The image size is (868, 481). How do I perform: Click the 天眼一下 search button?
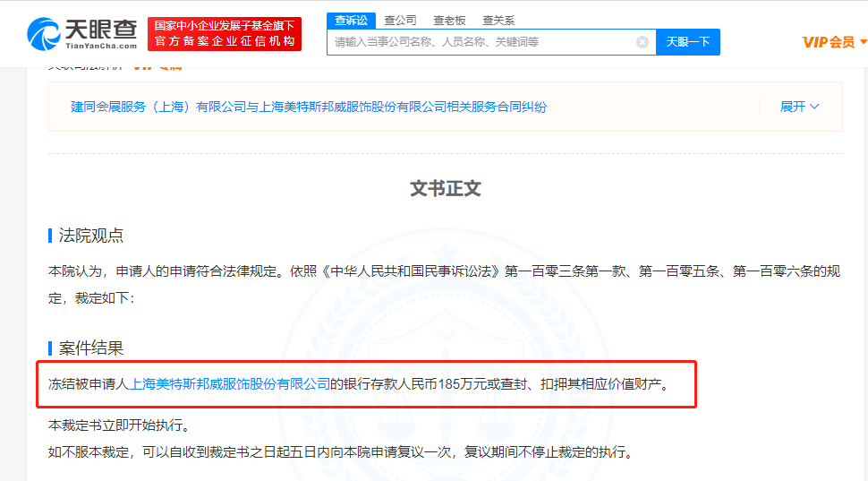688,42
